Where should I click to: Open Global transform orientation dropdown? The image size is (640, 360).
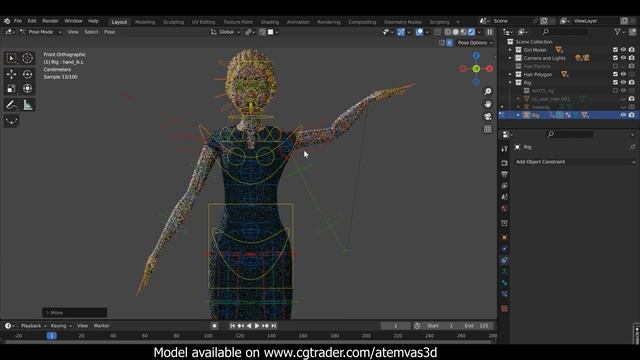[225, 32]
